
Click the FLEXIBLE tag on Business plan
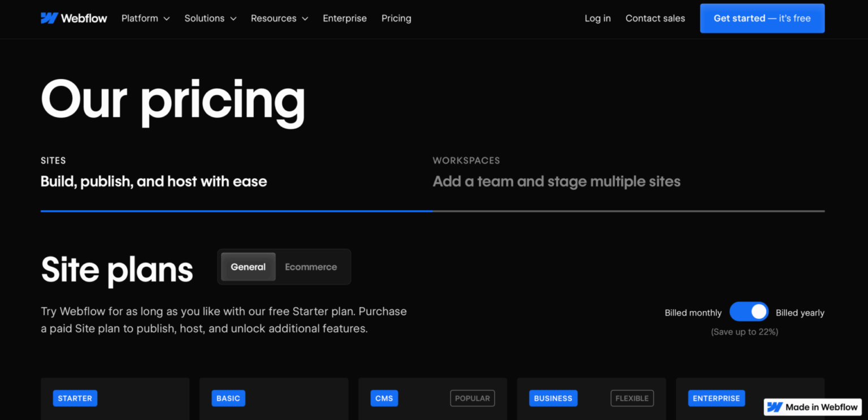(632, 398)
